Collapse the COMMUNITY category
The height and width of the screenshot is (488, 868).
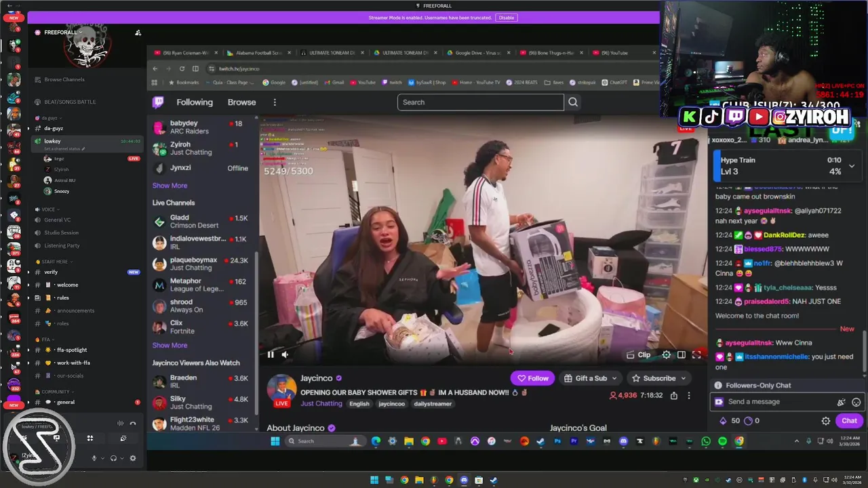tap(56, 392)
